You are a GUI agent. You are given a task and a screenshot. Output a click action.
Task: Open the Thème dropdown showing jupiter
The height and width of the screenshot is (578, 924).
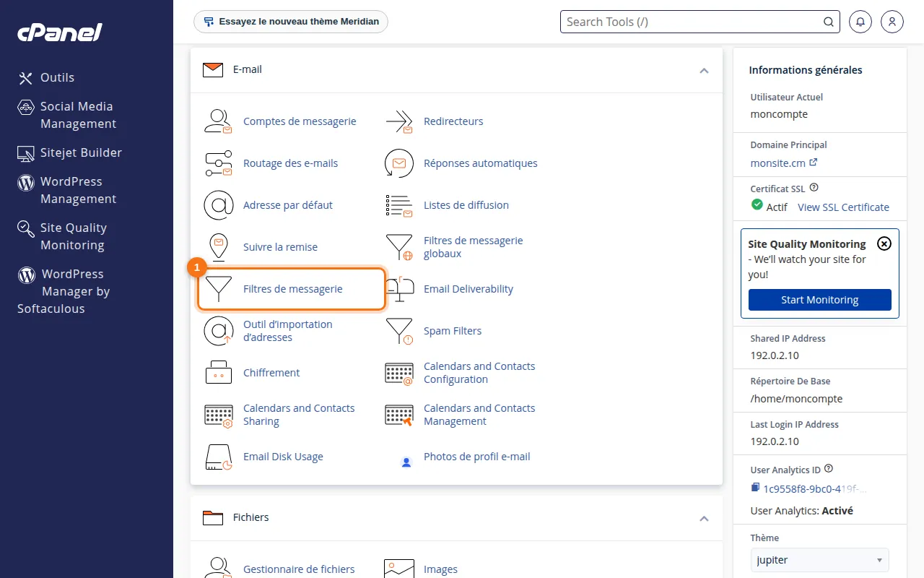[820, 560]
